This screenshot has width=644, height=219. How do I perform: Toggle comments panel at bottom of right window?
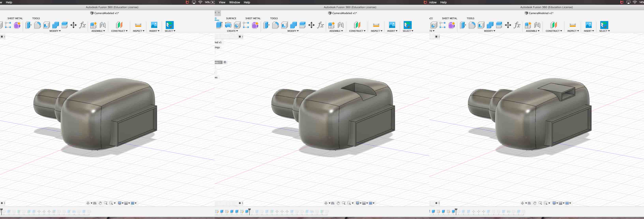[x=436, y=203]
